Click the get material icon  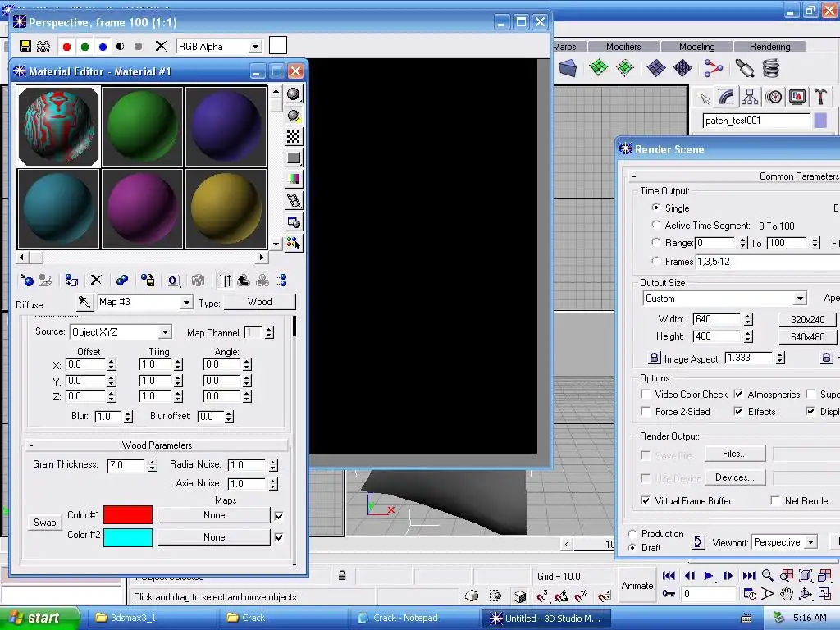tap(26, 281)
